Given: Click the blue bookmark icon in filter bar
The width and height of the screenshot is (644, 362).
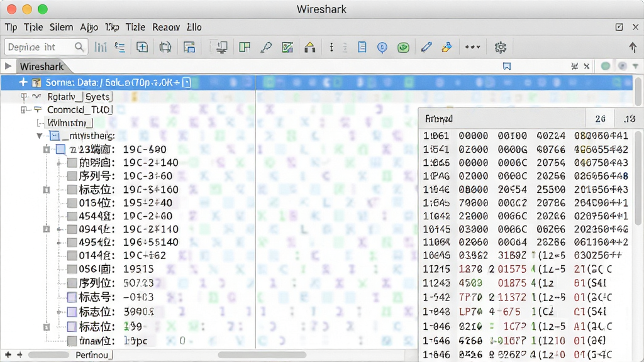Looking at the screenshot, I should (x=507, y=66).
